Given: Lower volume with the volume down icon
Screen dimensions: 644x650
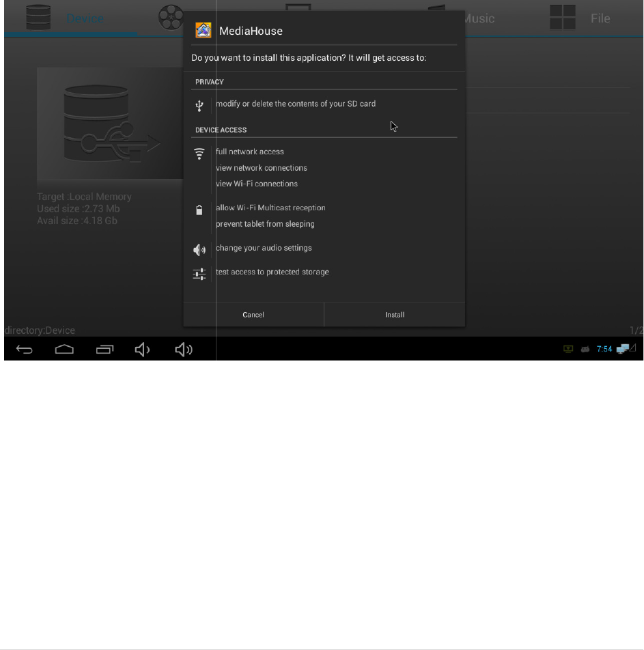Looking at the screenshot, I should [x=142, y=350].
